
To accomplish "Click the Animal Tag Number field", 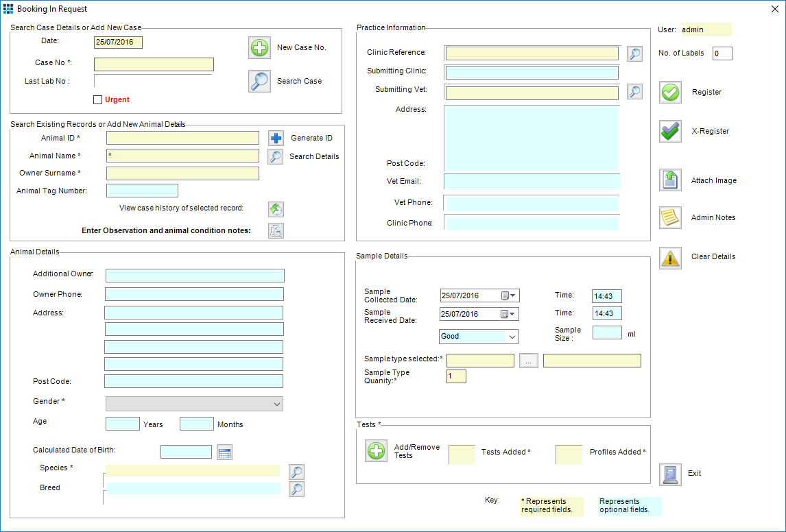I will pos(142,190).
